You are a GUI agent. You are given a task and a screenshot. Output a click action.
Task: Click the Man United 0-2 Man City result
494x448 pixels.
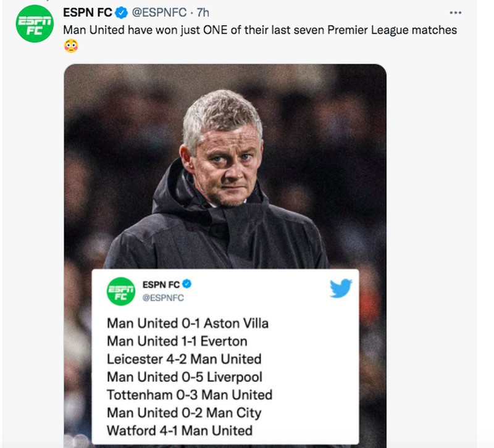184,412
